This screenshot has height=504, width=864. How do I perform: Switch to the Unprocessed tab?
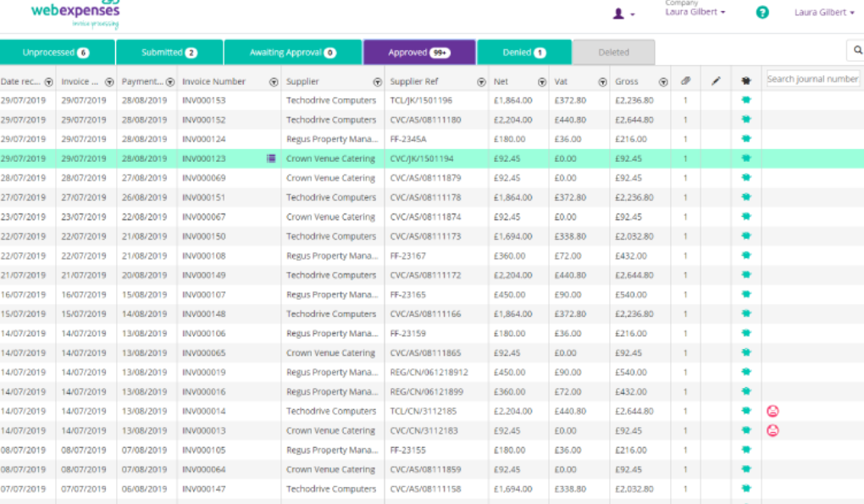pyautogui.click(x=58, y=53)
